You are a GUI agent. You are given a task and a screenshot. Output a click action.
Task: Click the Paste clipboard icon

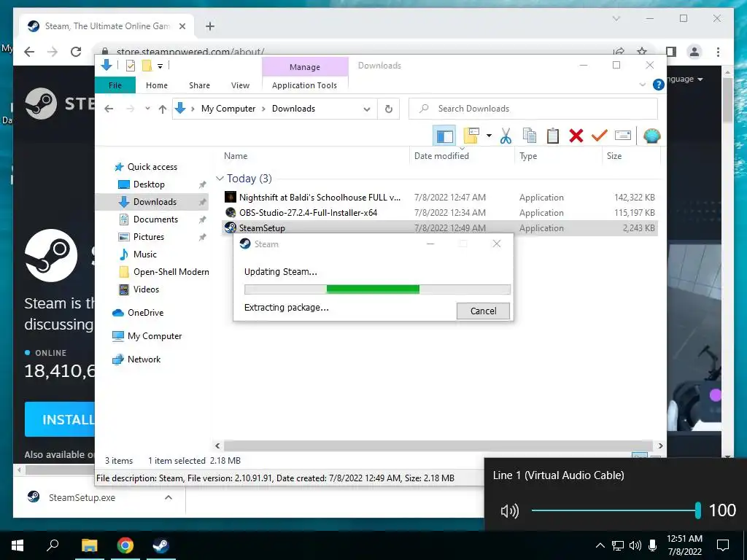tap(553, 136)
